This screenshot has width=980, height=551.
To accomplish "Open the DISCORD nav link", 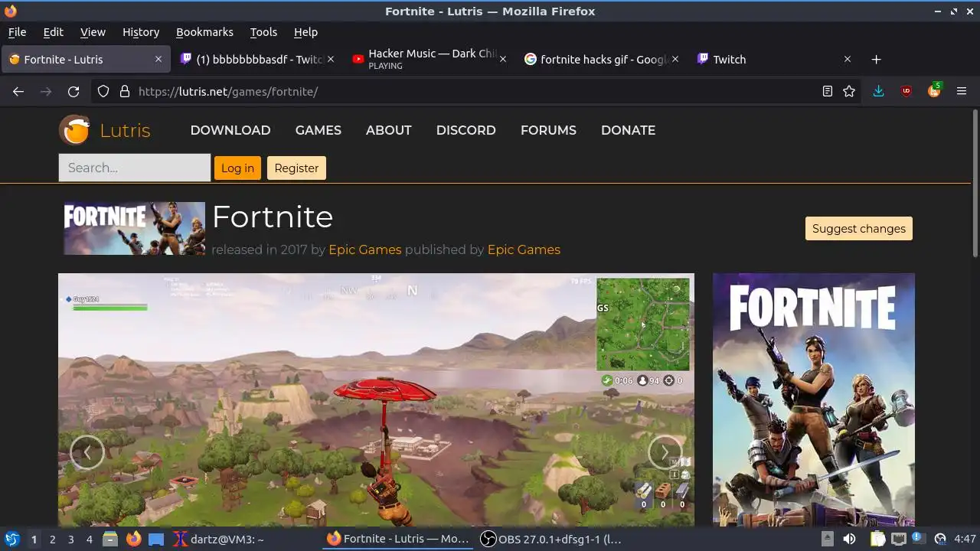I will (466, 130).
